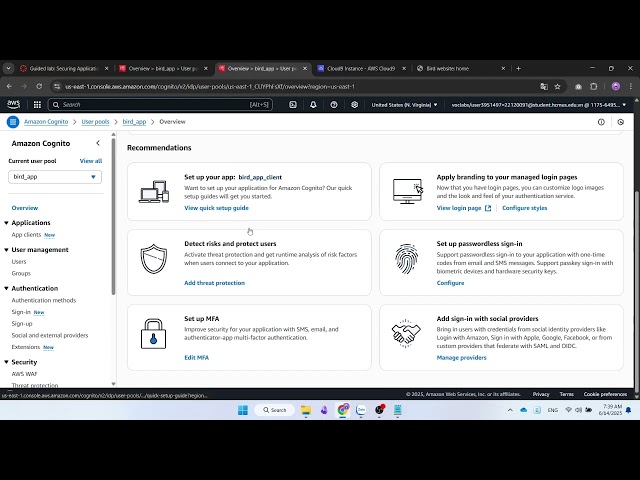Click the Amazon Cognito breadcrumb link

point(46,122)
